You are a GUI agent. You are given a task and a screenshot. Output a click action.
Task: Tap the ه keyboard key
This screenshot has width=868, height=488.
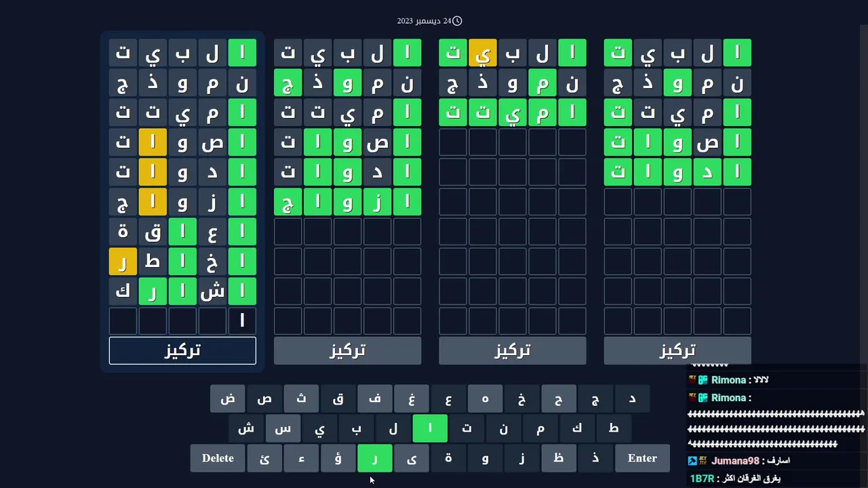[485, 399]
